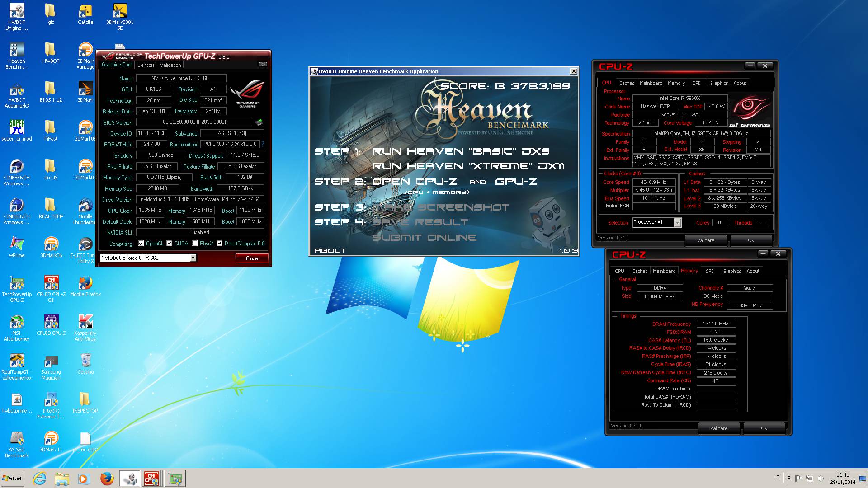Screen dimensions: 868x488
Task: Toggle CUDA checkbox in GPU-Z
Action: coord(170,244)
